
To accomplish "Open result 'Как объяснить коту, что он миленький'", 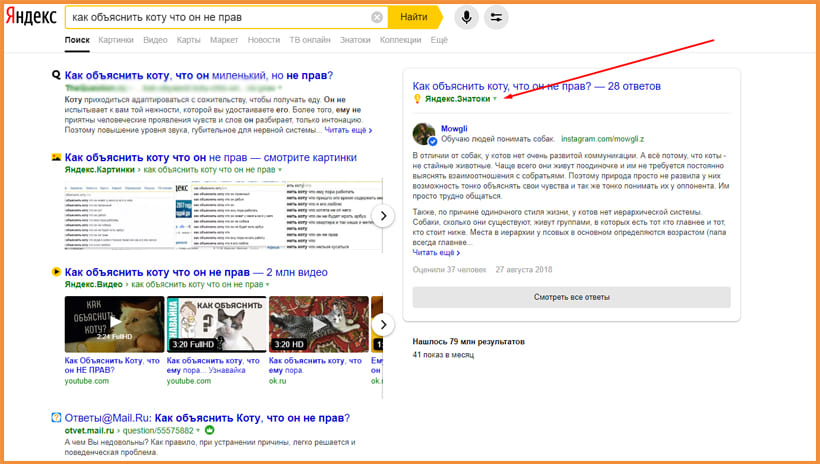I will (x=199, y=75).
